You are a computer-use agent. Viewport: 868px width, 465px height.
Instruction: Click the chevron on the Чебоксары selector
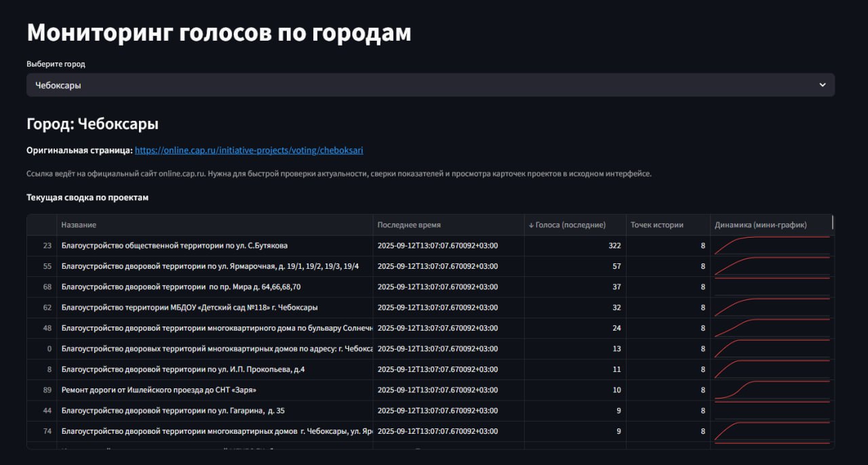pos(823,85)
